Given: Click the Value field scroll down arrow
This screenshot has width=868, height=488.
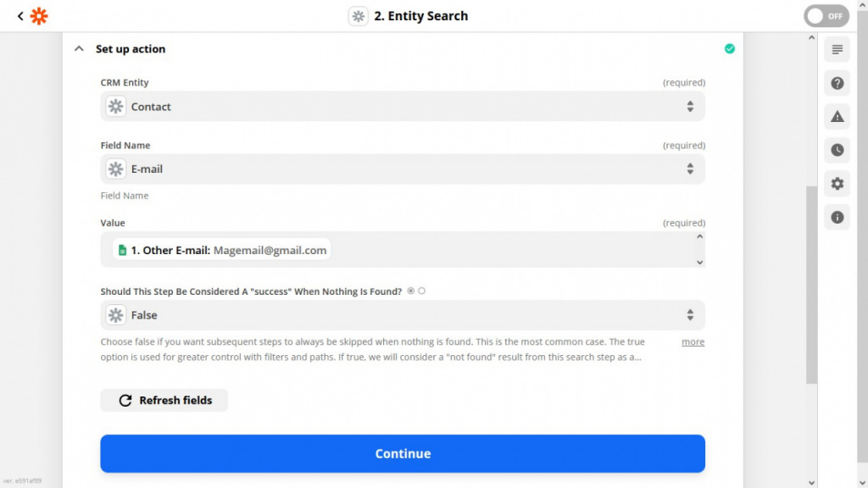Looking at the screenshot, I should (699, 263).
